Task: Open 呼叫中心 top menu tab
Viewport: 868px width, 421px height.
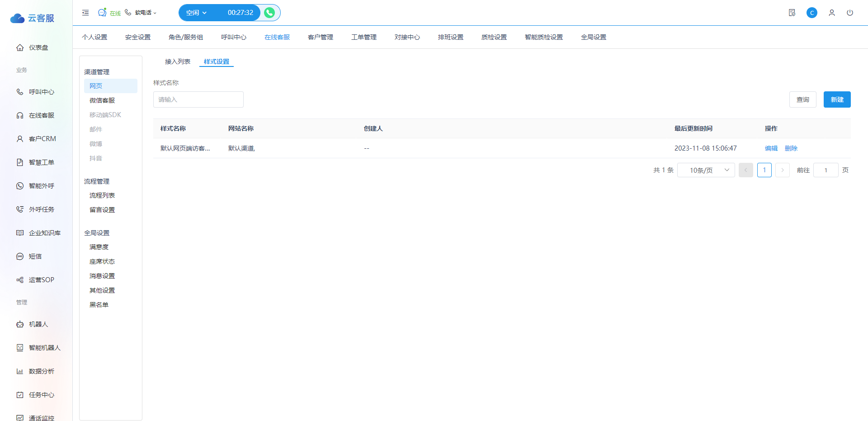Action: coord(234,37)
